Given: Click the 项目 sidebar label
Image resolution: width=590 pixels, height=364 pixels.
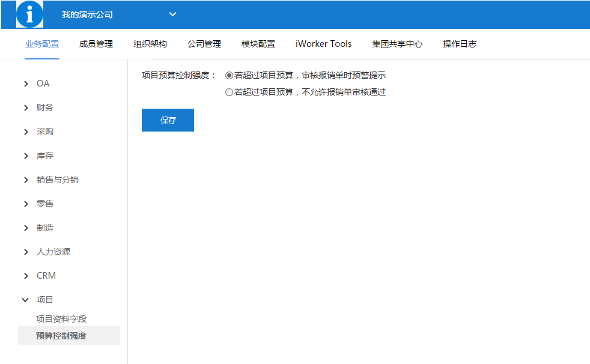Looking at the screenshot, I should (45, 300).
